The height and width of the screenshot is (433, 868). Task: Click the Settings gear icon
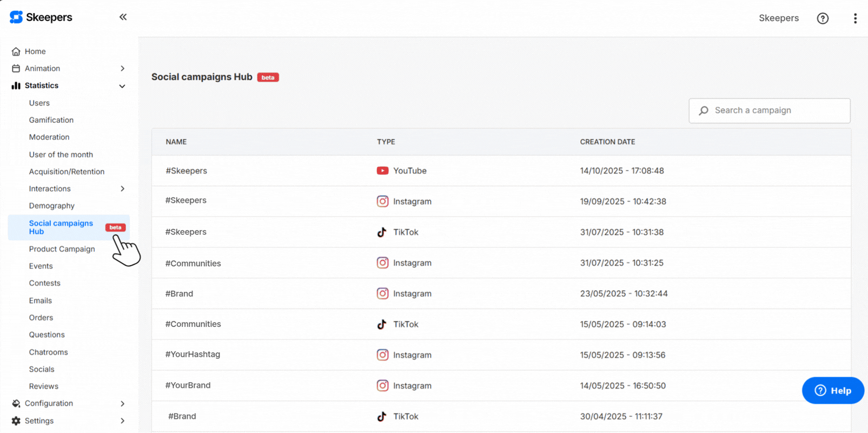(x=16, y=421)
